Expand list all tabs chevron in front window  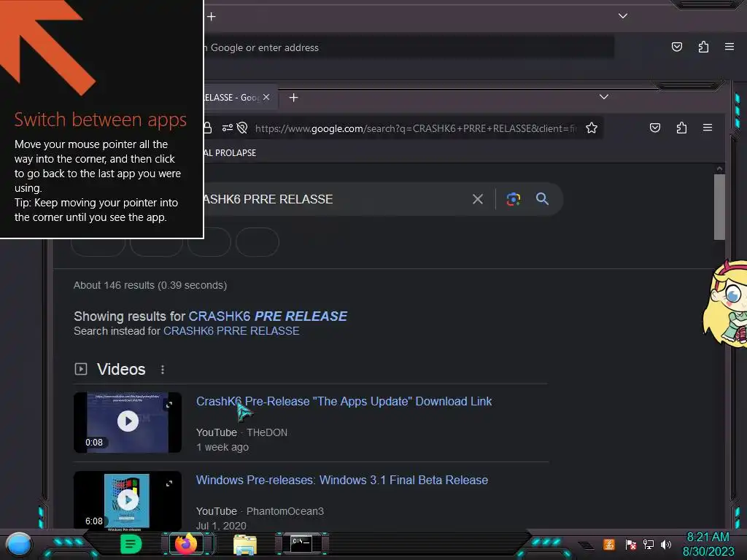click(x=603, y=97)
